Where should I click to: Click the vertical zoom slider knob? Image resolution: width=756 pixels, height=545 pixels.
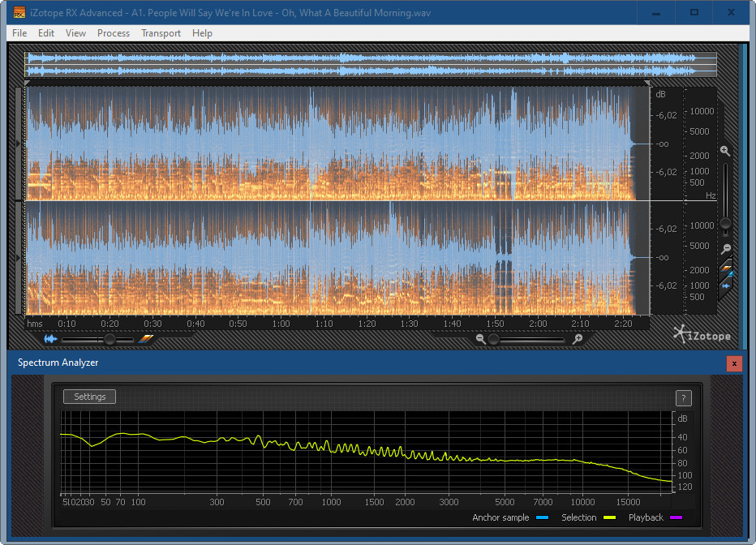pyautogui.click(x=725, y=224)
